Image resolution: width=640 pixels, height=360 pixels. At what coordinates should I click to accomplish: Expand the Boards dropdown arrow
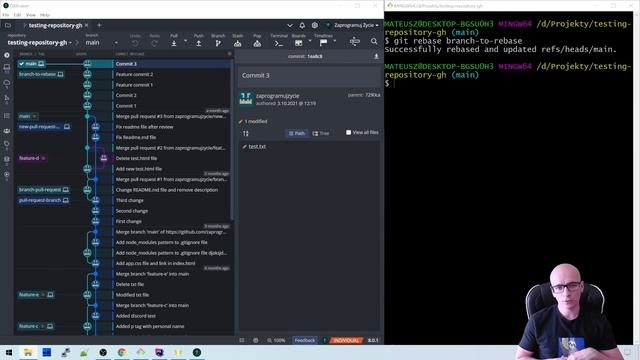[x=310, y=41]
